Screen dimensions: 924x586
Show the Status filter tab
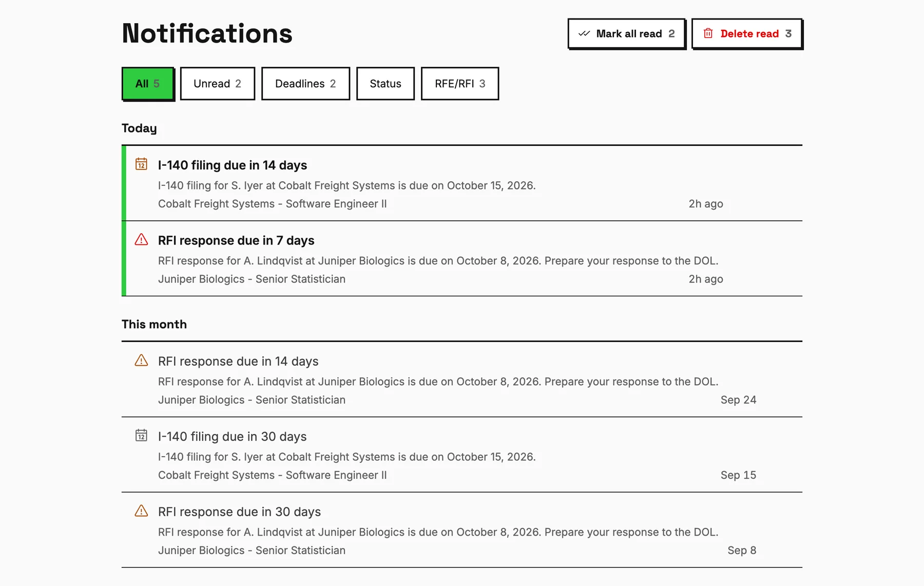pyautogui.click(x=386, y=84)
